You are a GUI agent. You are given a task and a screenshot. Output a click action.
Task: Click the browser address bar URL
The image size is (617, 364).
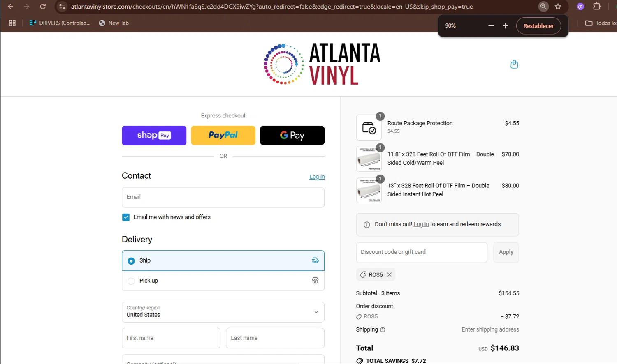[272, 7]
